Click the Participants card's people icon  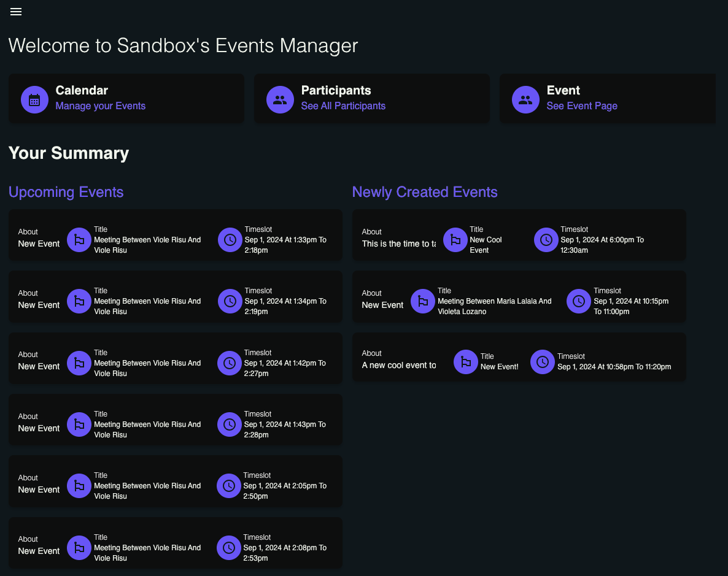click(280, 99)
